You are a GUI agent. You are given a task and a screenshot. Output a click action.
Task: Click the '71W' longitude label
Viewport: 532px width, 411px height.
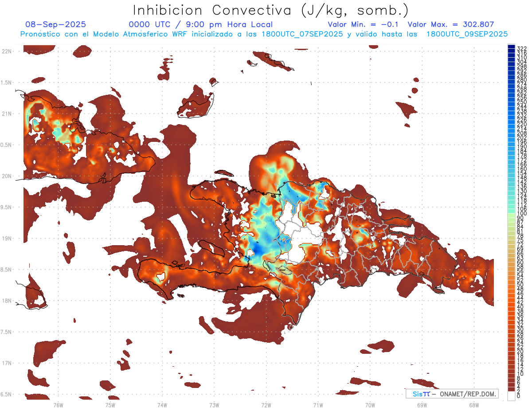click(318, 405)
